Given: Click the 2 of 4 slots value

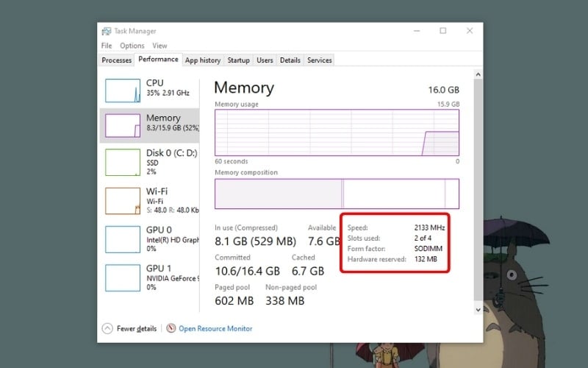Looking at the screenshot, I should (x=423, y=238).
